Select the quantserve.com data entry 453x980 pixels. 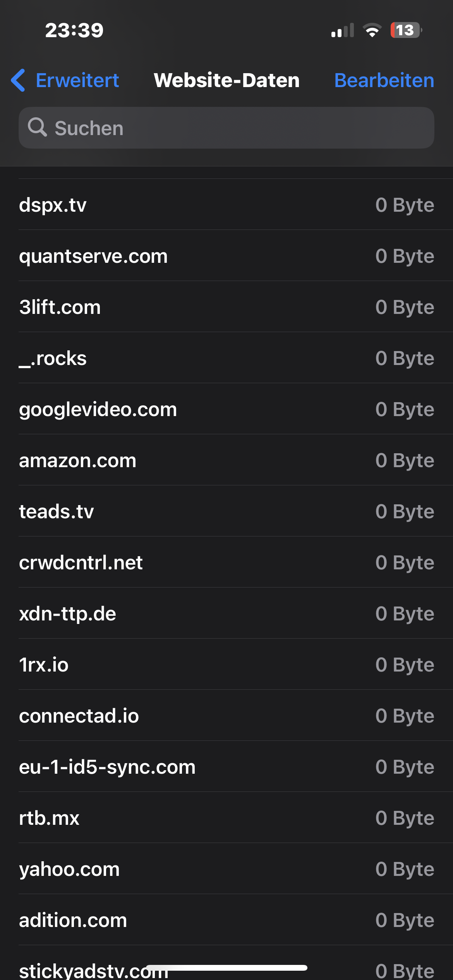(x=226, y=256)
